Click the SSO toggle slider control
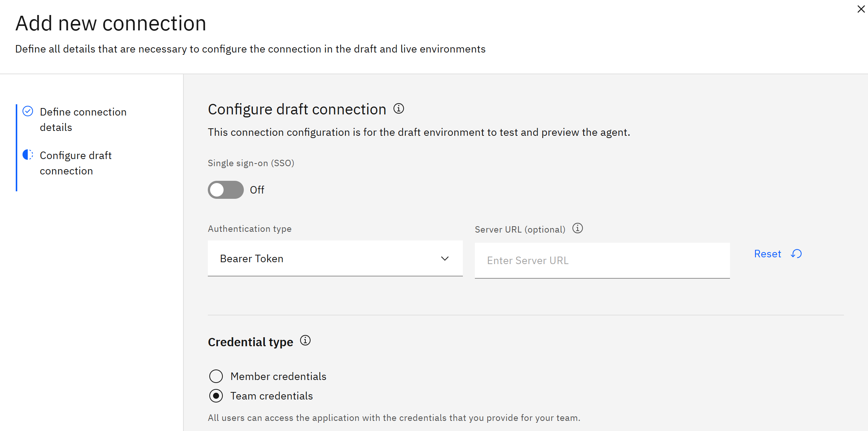 point(225,190)
